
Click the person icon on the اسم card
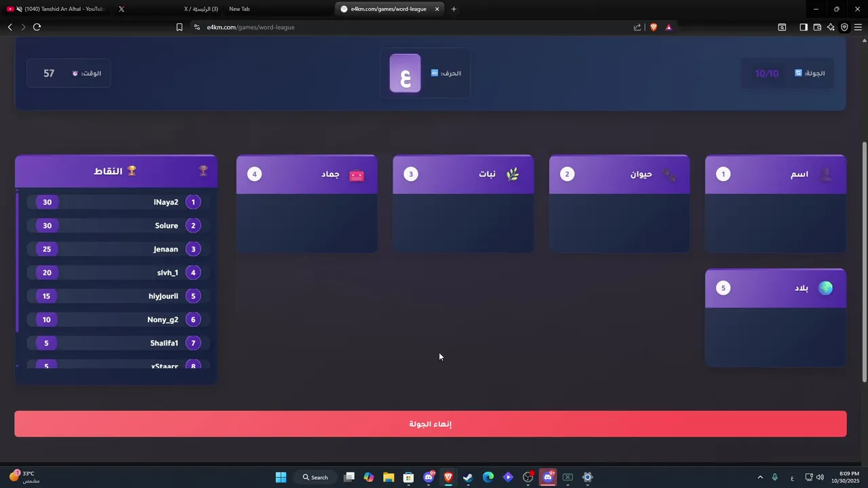tap(826, 175)
